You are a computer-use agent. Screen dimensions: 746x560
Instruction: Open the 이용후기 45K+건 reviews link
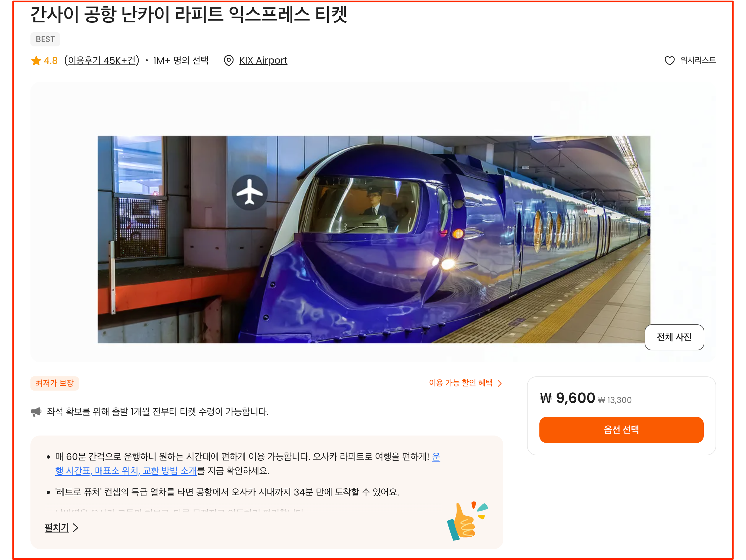102,61
